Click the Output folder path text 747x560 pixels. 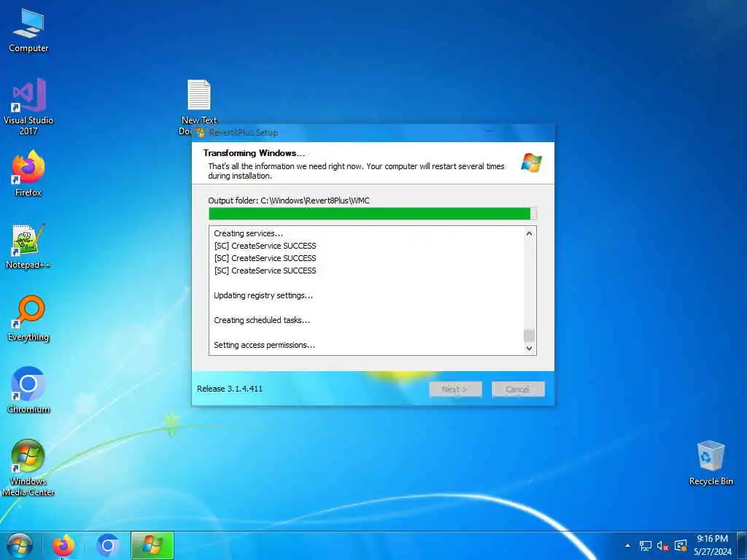[289, 201]
